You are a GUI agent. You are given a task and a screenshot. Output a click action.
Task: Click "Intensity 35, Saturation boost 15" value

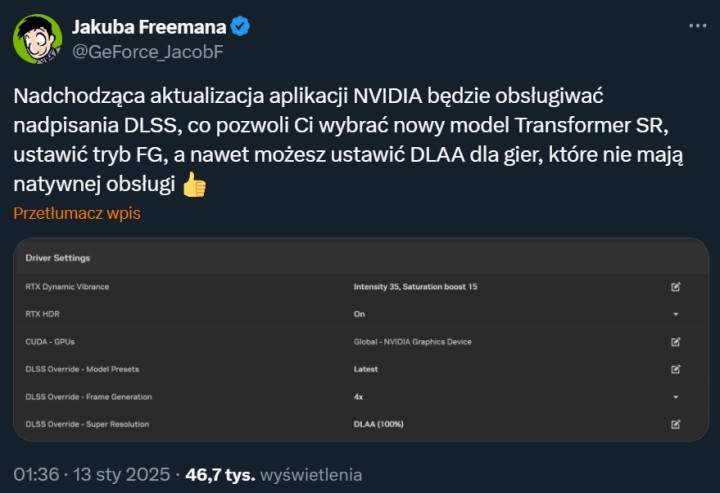pyautogui.click(x=415, y=287)
